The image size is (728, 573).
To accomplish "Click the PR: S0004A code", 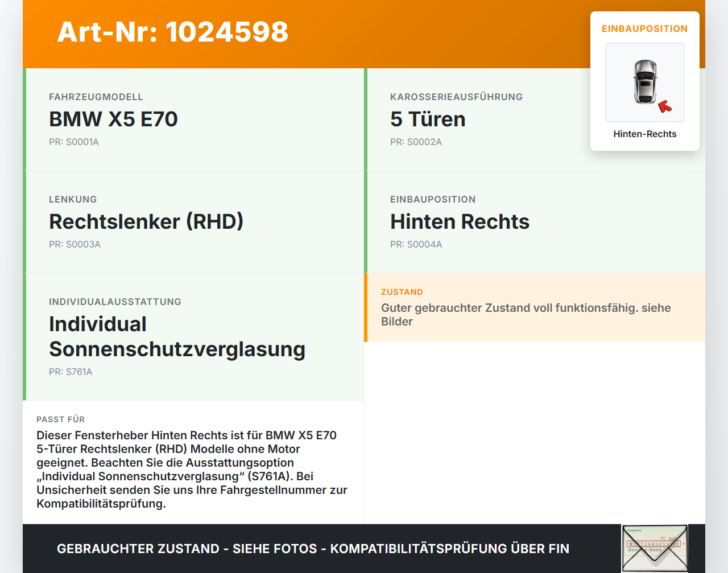I will coord(416,244).
